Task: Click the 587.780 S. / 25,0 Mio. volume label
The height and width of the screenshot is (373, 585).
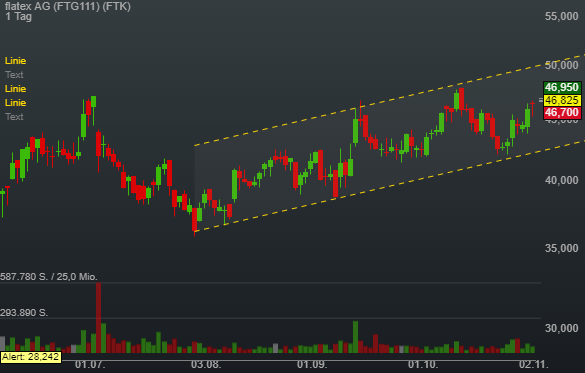Action: (x=49, y=277)
